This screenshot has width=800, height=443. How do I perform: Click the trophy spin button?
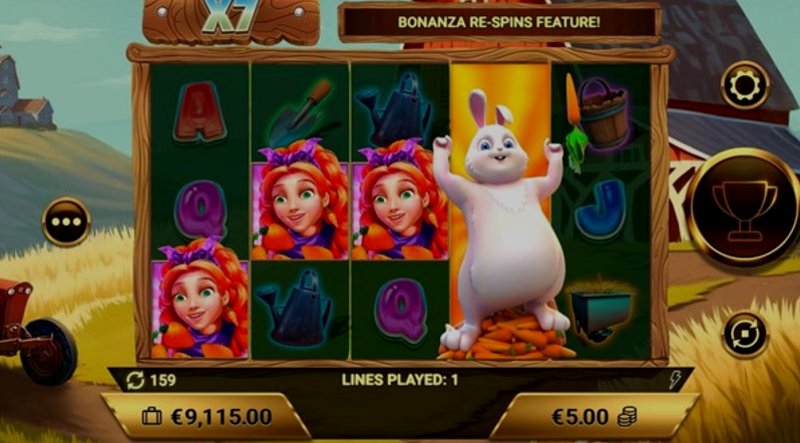click(744, 208)
